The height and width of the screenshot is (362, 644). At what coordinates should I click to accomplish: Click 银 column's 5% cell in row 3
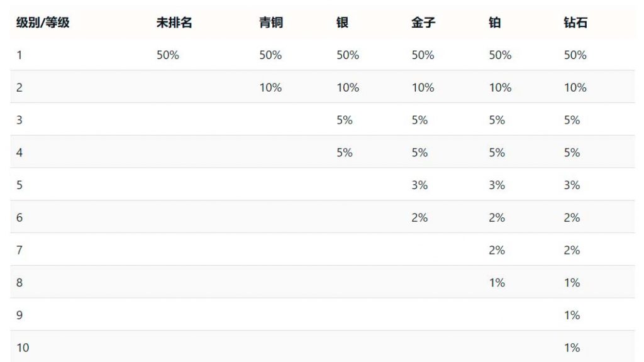[x=345, y=120]
